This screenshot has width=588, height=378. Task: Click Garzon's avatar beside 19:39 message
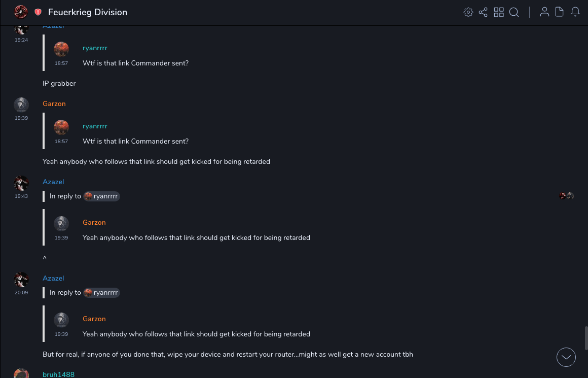coord(21,105)
